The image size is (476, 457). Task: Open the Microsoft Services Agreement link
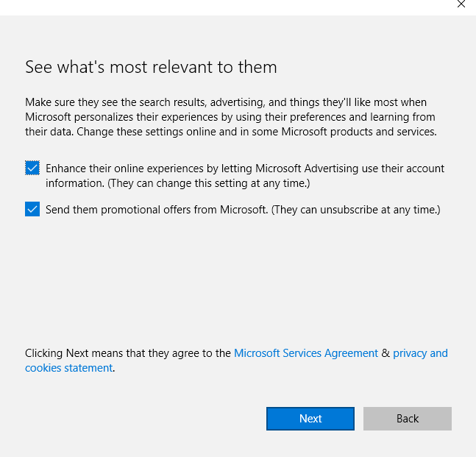[x=305, y=353]
